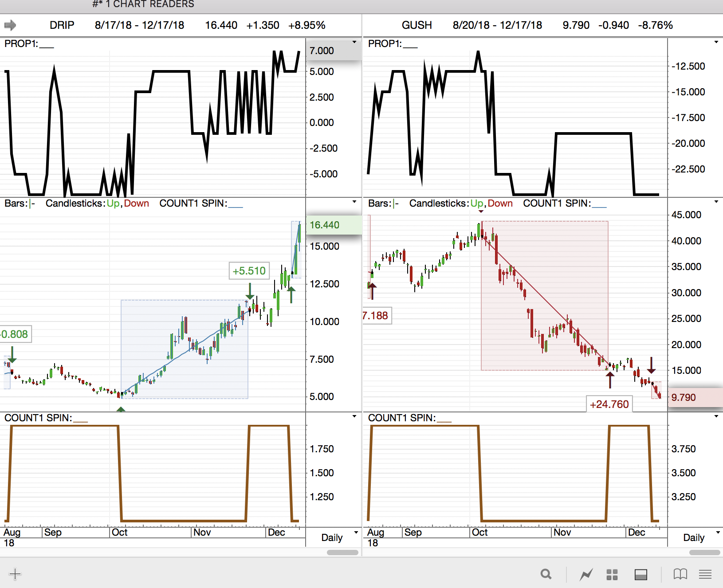
Task: Click the green Up color label for DRIP candlesticks
Action: (113, 203)
